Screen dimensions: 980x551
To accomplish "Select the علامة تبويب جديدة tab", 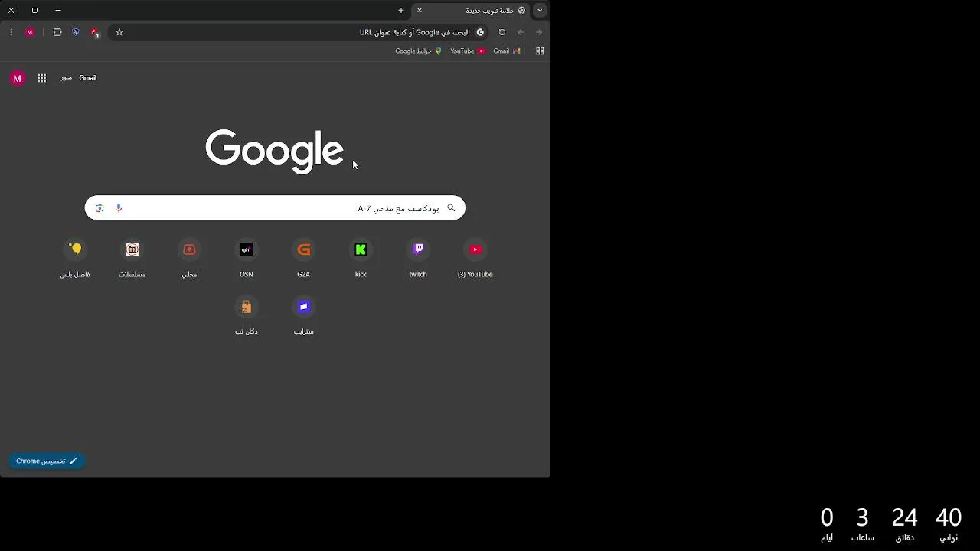I will point(471,11).
